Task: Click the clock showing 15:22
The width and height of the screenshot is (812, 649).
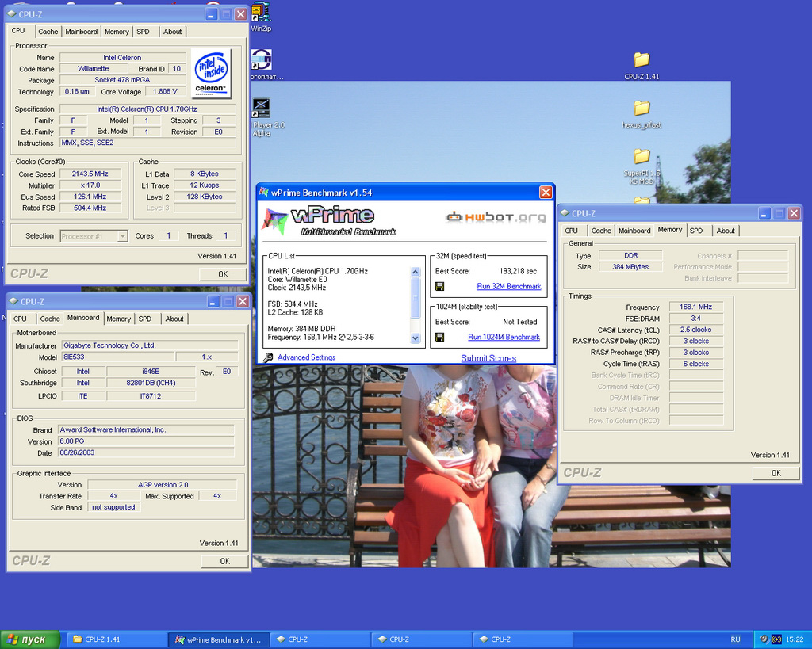Action: pos(795,639)
